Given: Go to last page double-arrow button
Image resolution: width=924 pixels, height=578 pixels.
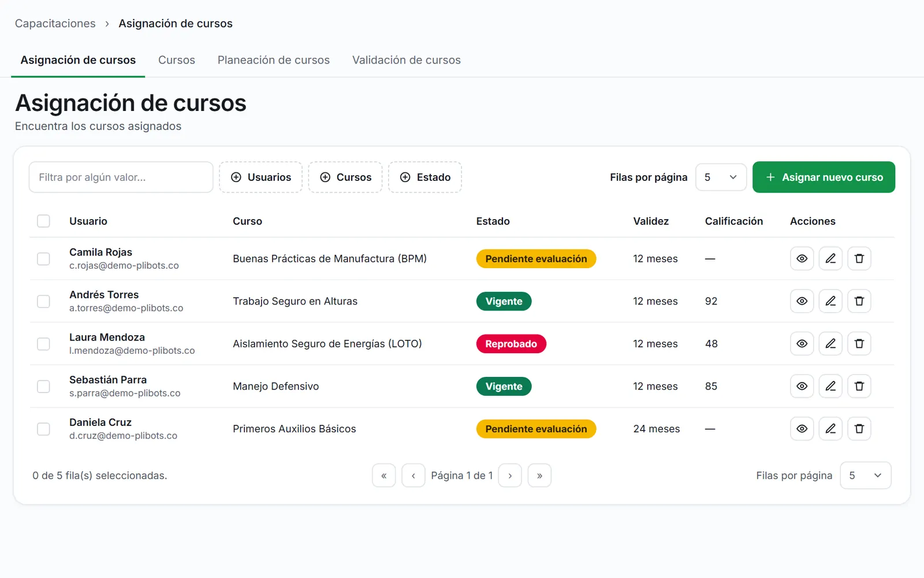Looking at the screenshot, I should click(x=539, y=476).
